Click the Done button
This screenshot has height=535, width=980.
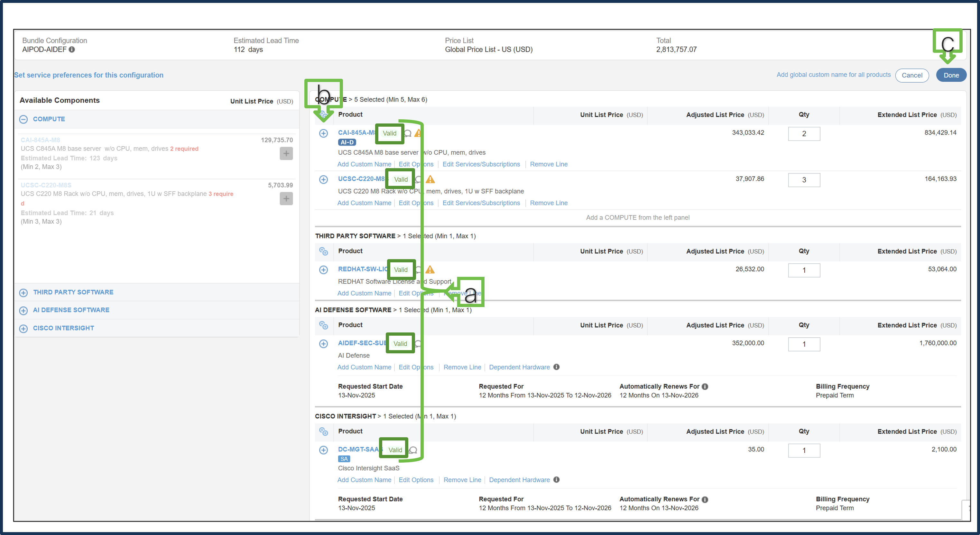951,75
